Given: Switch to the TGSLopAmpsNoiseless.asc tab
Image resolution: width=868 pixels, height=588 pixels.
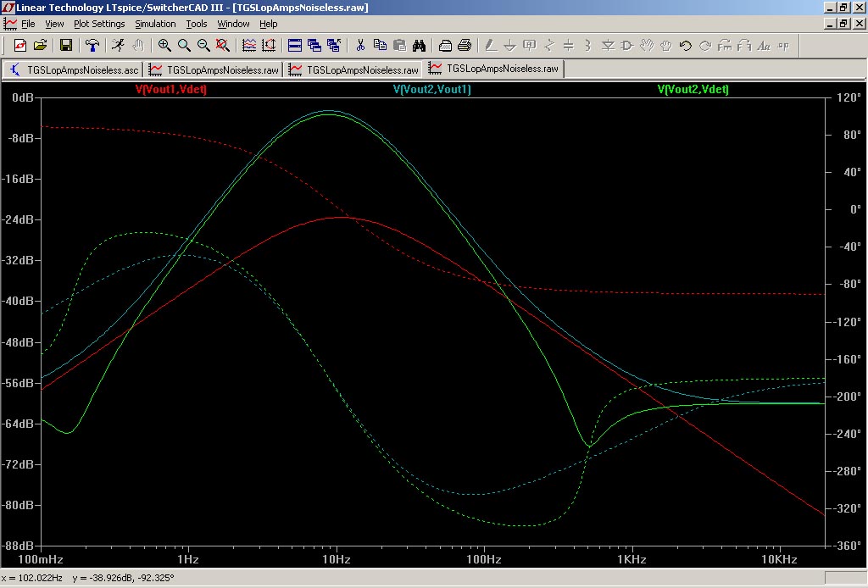Looking at the screenshot, I should (x=75, y=69).
